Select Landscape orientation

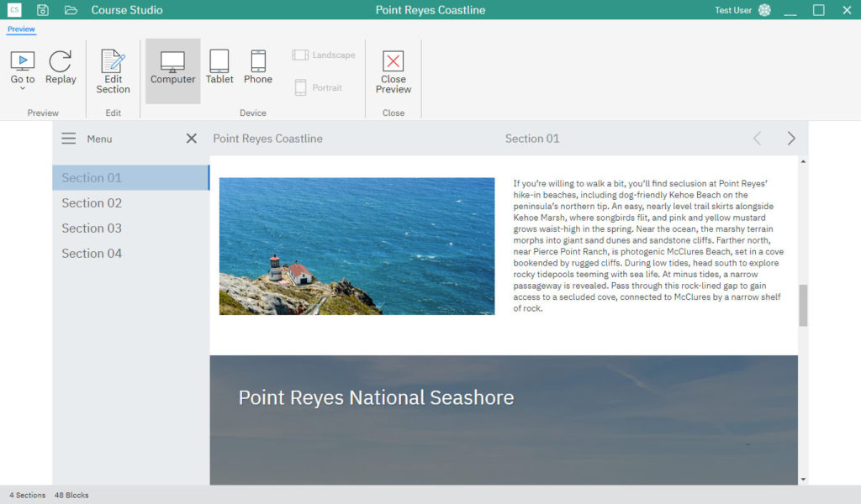pos(324,55)
